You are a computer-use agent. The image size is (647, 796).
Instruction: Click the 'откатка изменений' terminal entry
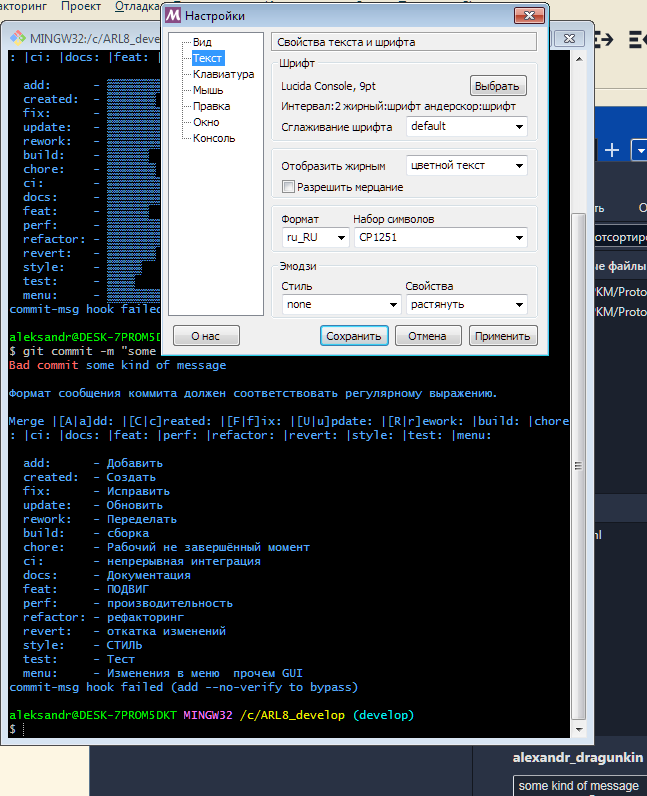click(167, 632)
